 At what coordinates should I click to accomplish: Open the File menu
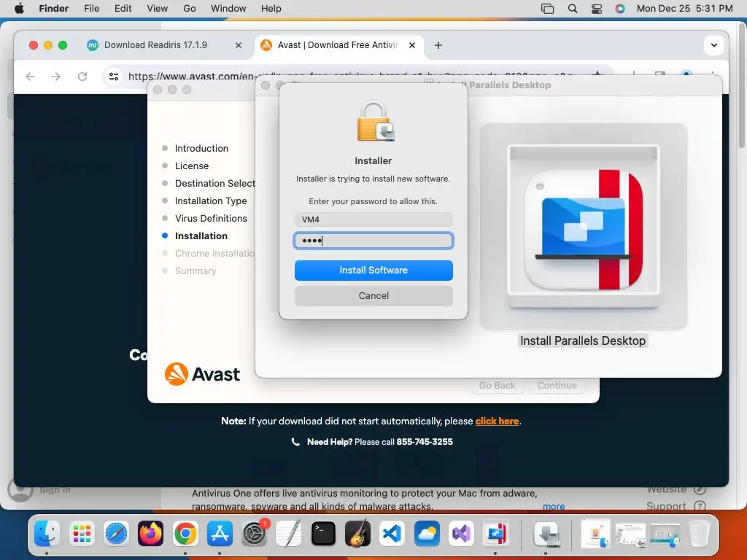pos(91,8)
